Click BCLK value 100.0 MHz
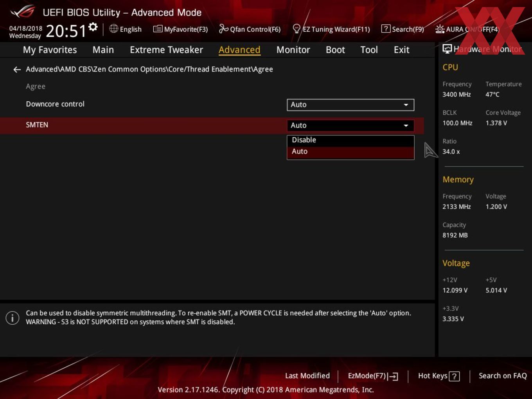 point(457,123)
